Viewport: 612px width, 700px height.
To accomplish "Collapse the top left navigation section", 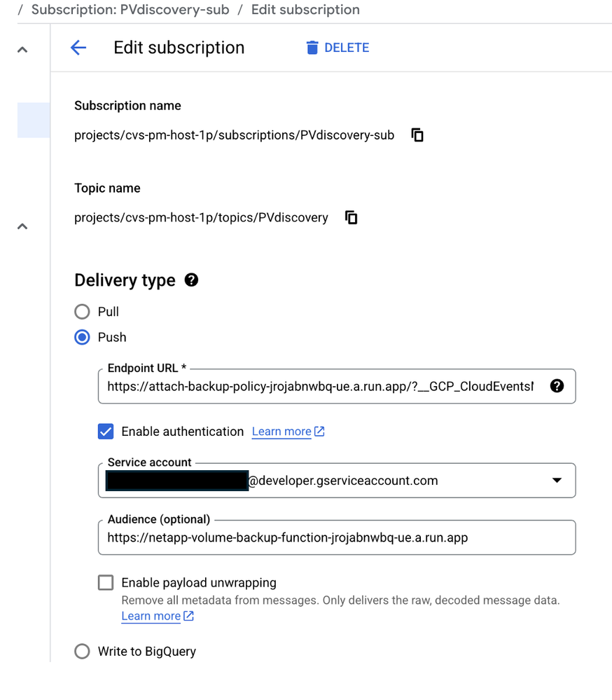I will tap(22, 49).
